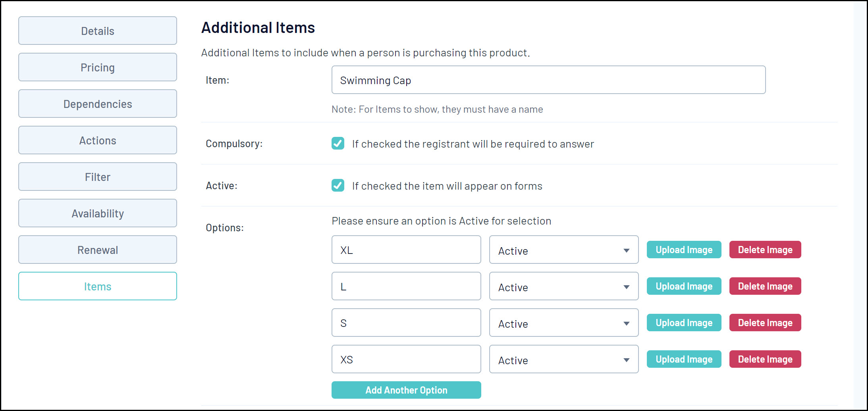Delete the image for the XS option
This screenshot has width=868, height=411.
click(765, 359)
